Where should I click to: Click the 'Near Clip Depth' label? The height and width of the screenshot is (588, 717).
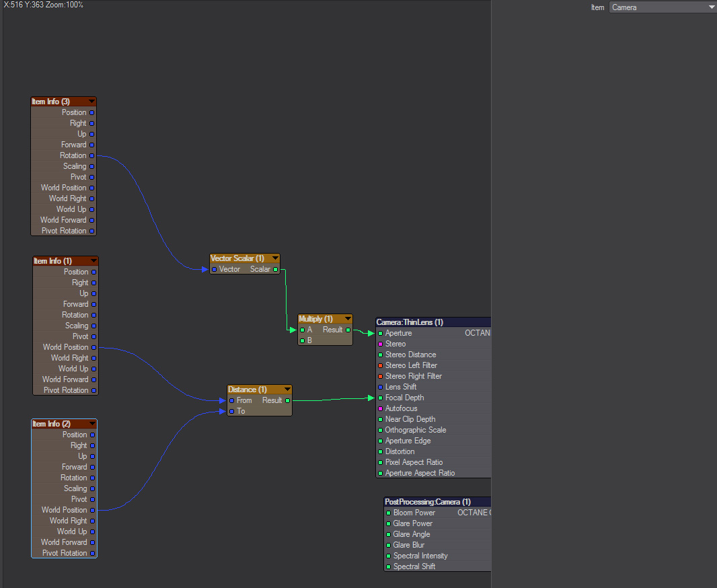tap(410, 419)
